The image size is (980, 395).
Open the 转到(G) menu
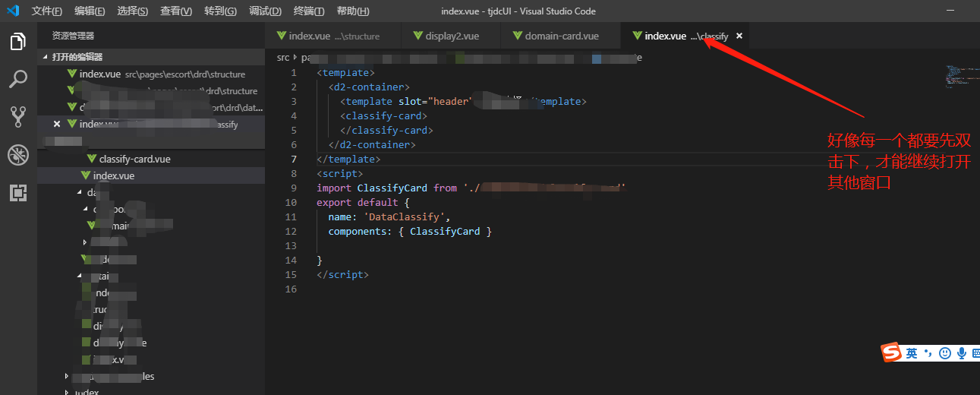click(220, 11)
